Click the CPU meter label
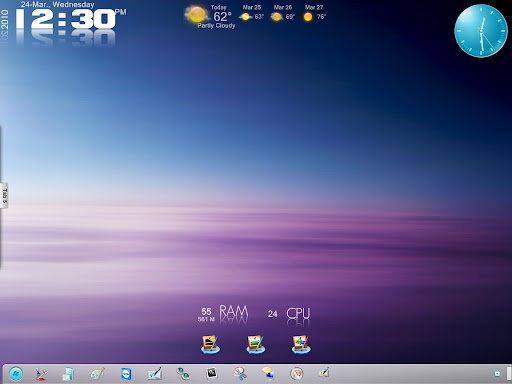The height and width of the screenshot is (384, 512). (x=298, y=313)
